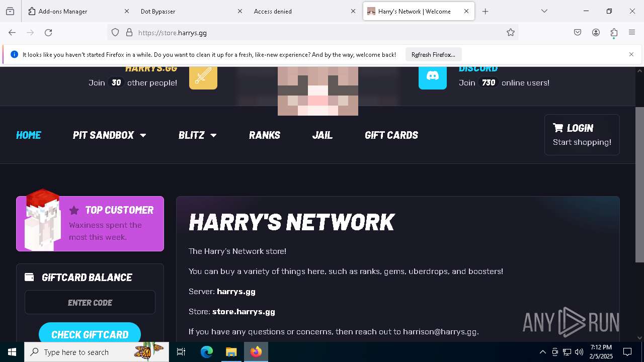List all tabs with the chevron

point(544,11)
